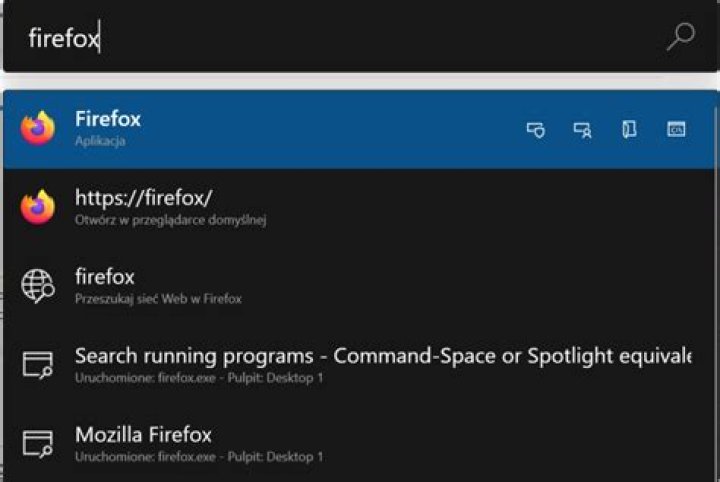
Task: Launch the Firefox Aplikacja result
Action: tap(359, 129)
